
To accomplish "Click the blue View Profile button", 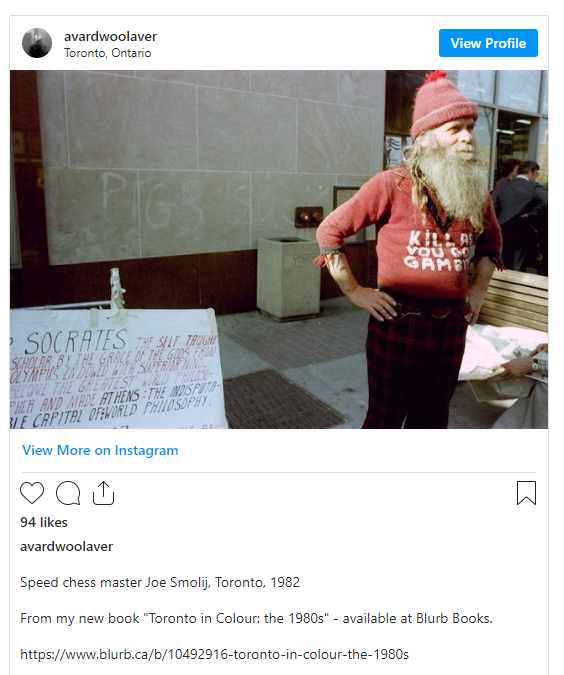I will tap(488, 43).
